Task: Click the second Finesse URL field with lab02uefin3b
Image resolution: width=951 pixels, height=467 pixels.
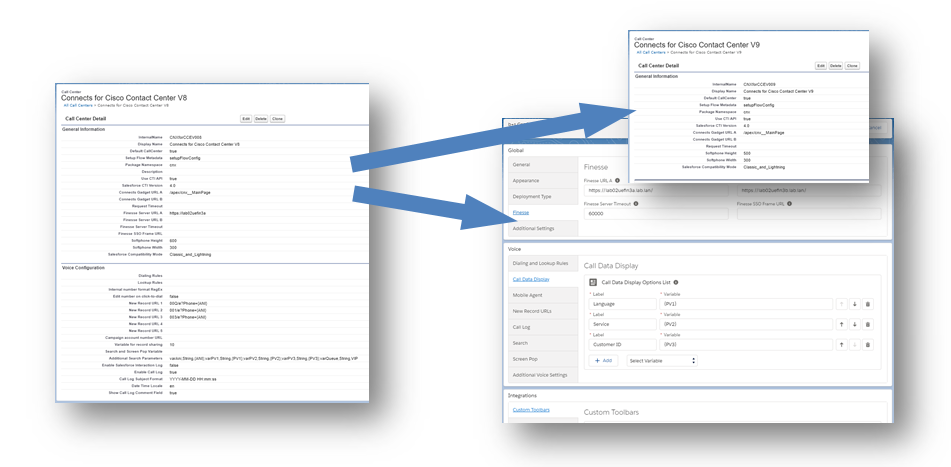Action: tap(809, 190)
